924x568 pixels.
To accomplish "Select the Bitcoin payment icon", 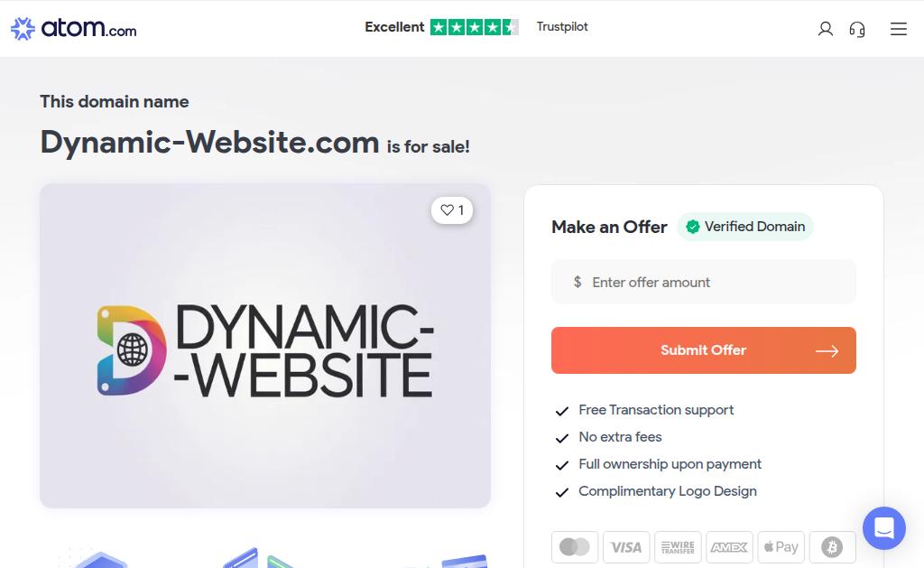I will click(832, 546).
